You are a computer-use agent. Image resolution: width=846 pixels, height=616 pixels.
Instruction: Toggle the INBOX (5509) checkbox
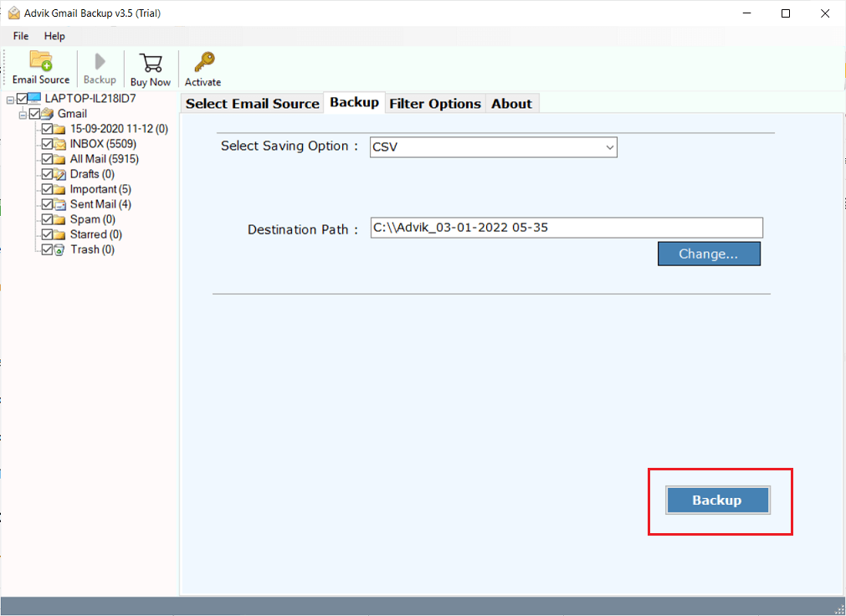47,144
